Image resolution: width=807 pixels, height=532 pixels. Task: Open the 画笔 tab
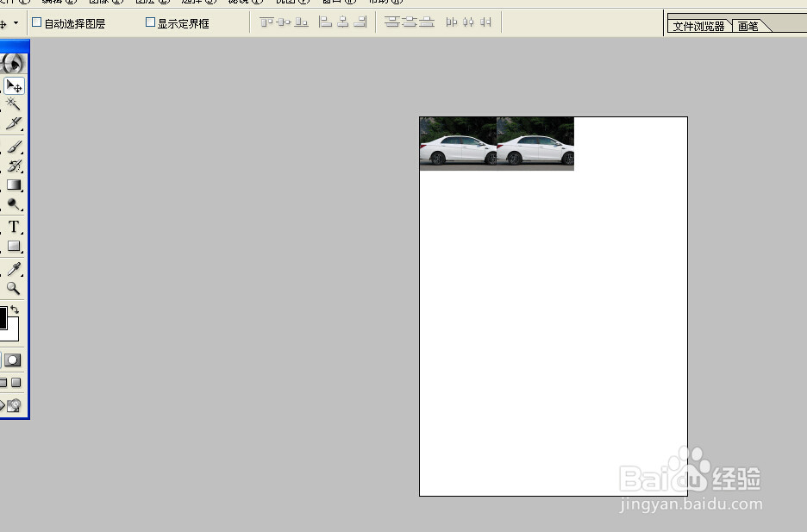[x=748, y=26]
